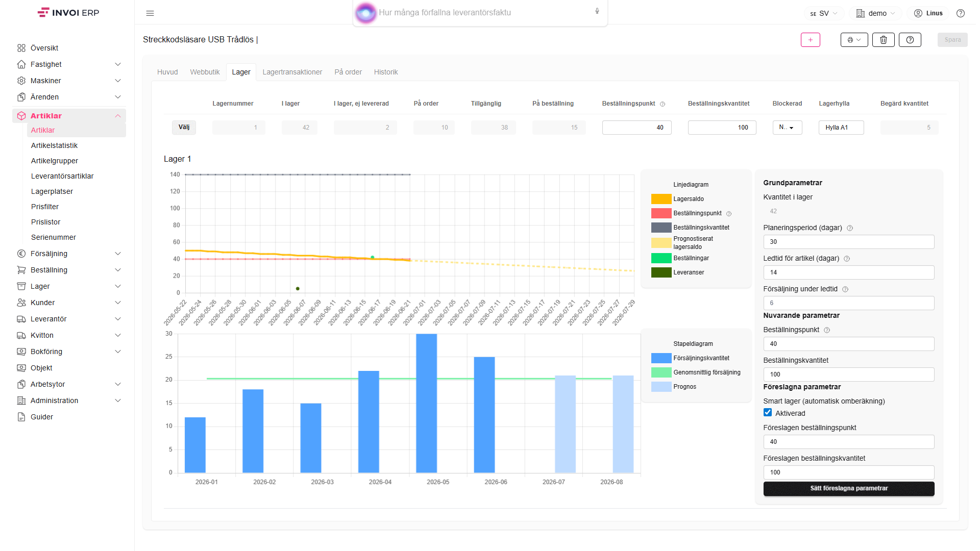Click the help icon in the top-right header

[961, 13]
